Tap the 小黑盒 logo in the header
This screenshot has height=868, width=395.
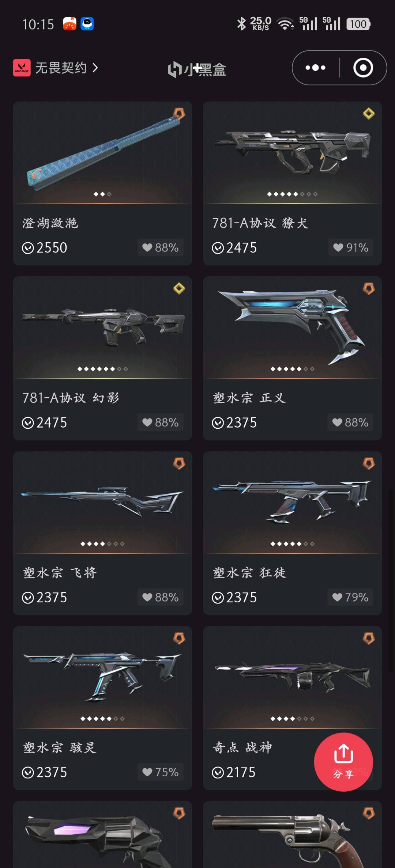(197, 69)
